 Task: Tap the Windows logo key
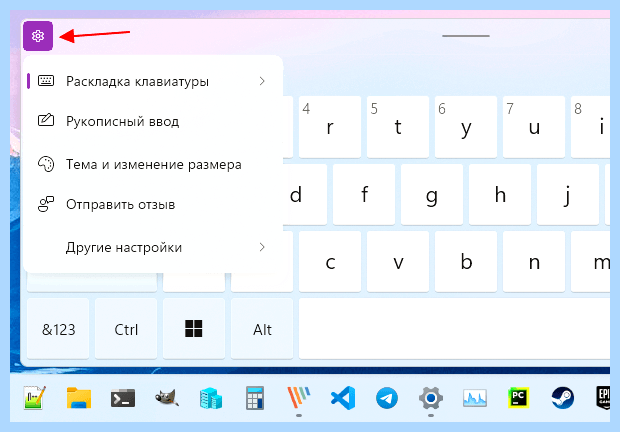194,329
